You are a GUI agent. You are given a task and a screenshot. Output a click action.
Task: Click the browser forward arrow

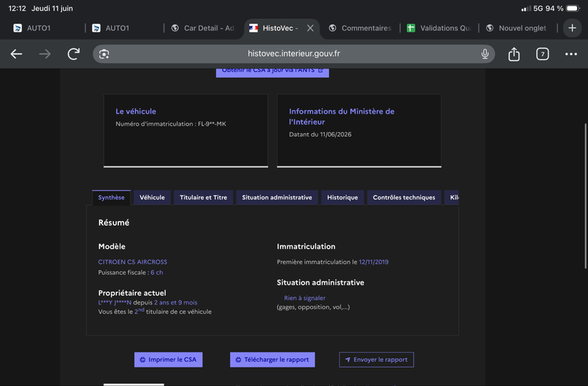[45, 54]
